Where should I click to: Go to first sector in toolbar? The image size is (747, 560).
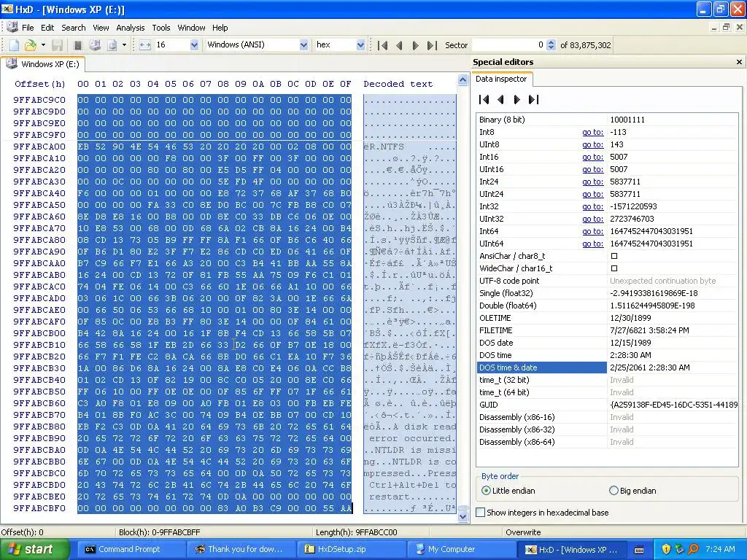[x=382, y=45]
